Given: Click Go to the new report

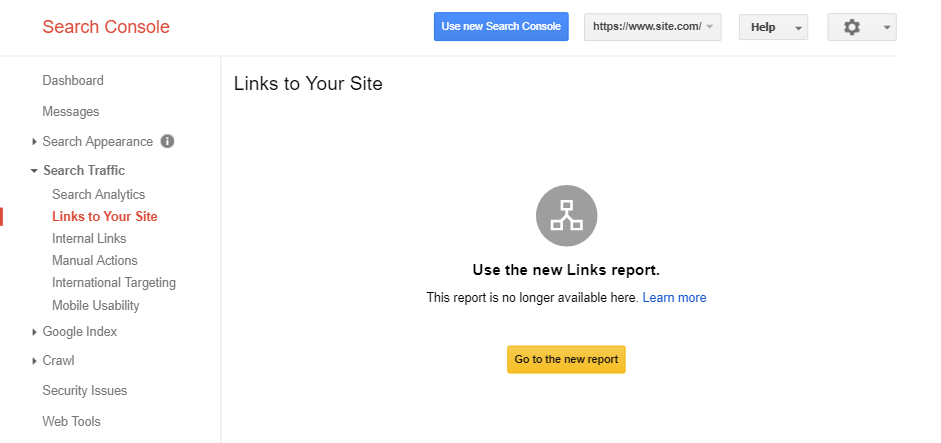Looking at the screenshot, I should pyautogui.click(x=566, y=360).
